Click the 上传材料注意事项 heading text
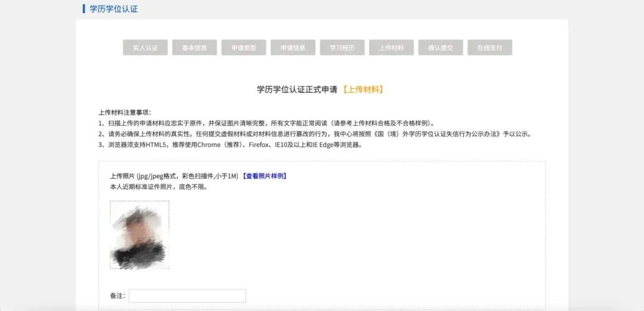Viewport: 644px width, 311px height. point(125,112)
